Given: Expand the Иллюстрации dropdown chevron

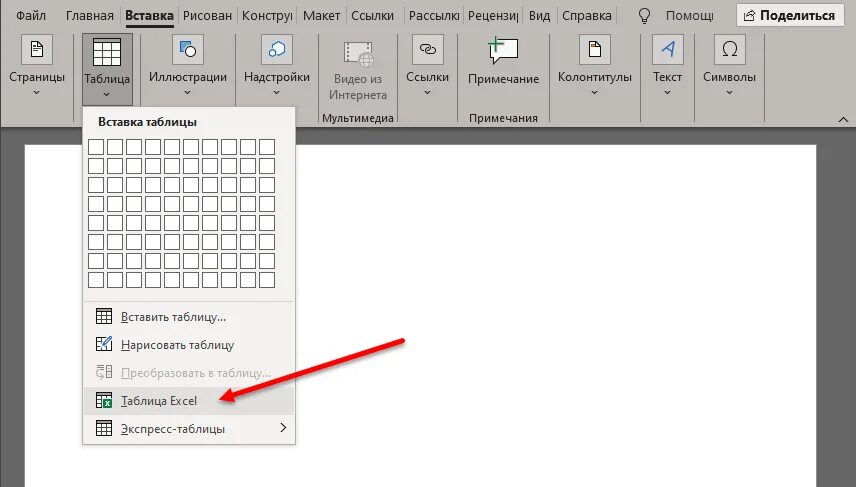Looking at the screenshot, I should tap(187, 93).
